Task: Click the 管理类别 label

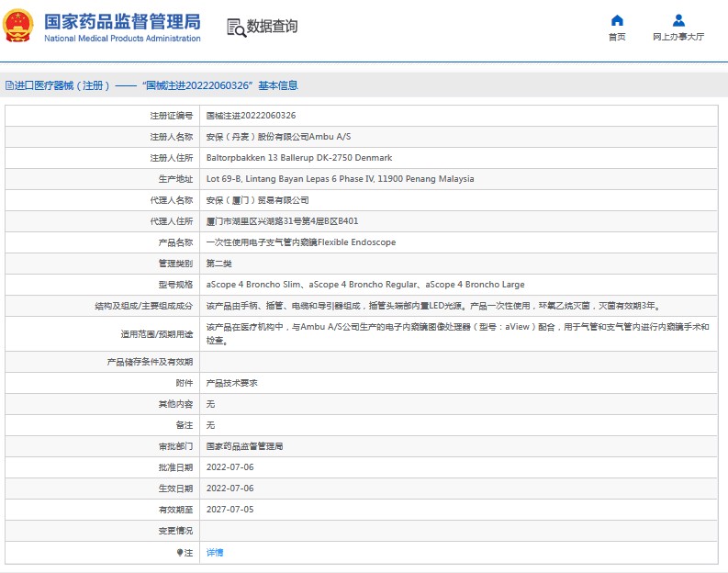Action: click(175, 264)
